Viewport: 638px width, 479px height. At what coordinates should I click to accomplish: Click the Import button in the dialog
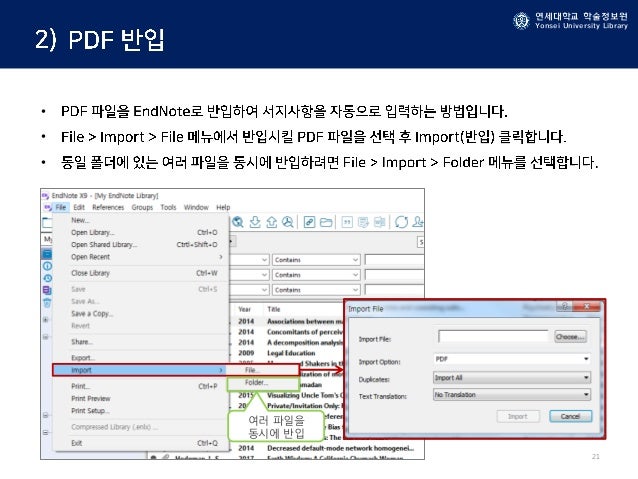[518, 416]
